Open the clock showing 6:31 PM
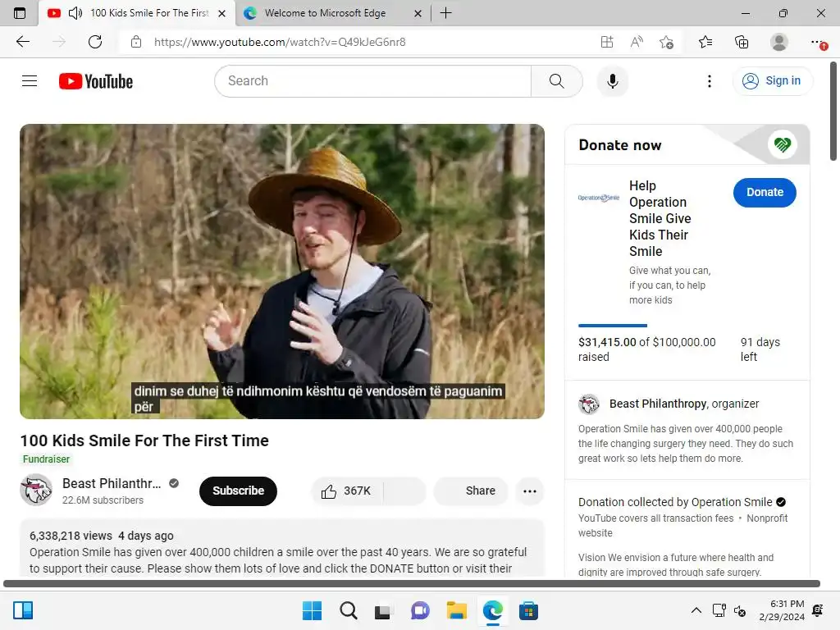Image resolution: width=840 pixels, height=630 pixels. pos(782,610)
